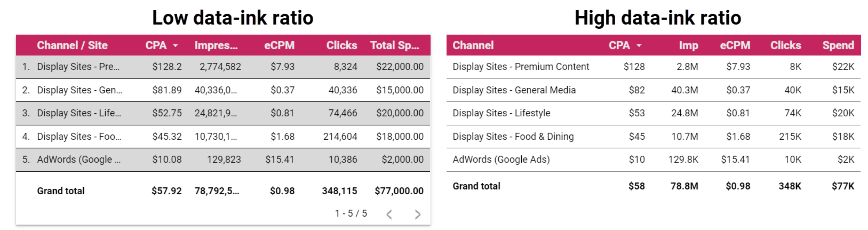Image resolution: width=868 pixels, height=230 pixels.
Task: Select the AdWords (Google Ads) row on right
Action: [501, 160]
